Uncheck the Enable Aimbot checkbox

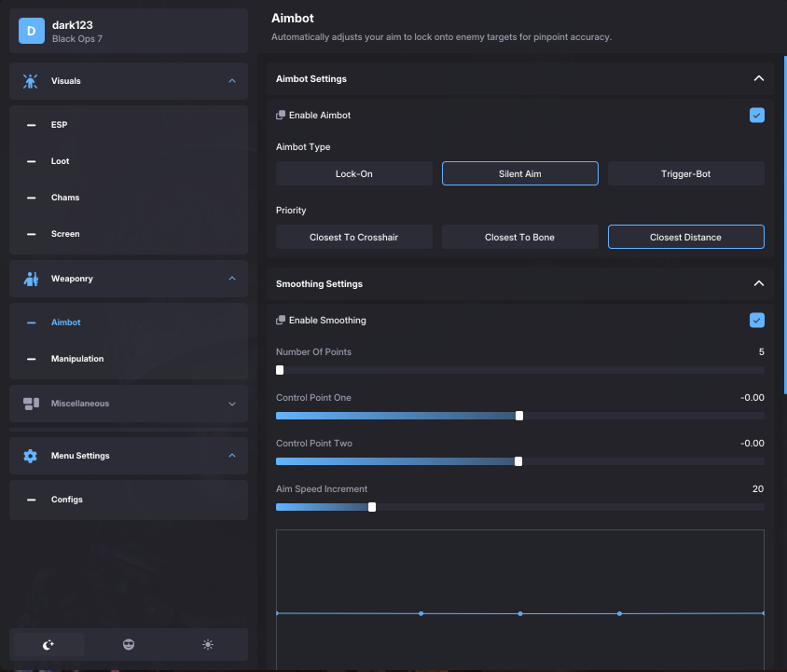coord(756,116)
